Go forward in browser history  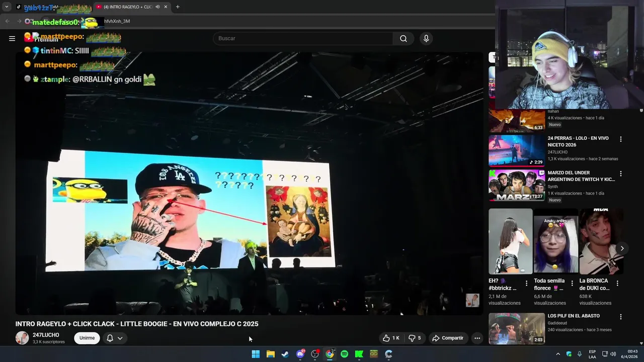(x=20, y=21)
